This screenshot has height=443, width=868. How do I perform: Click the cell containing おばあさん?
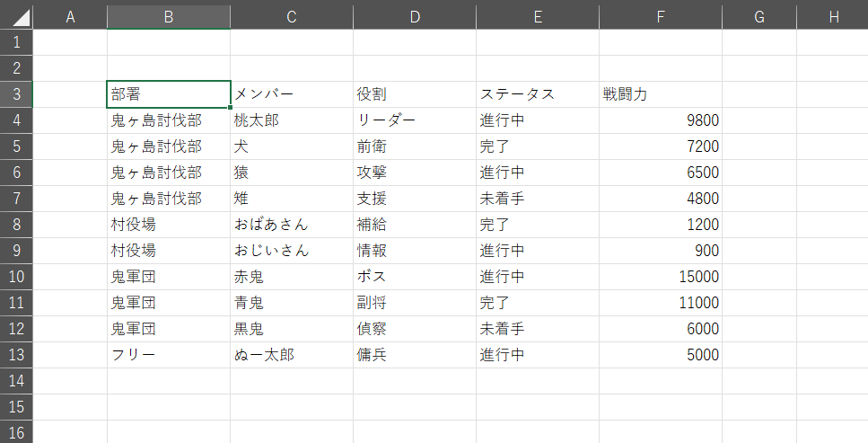291,225
